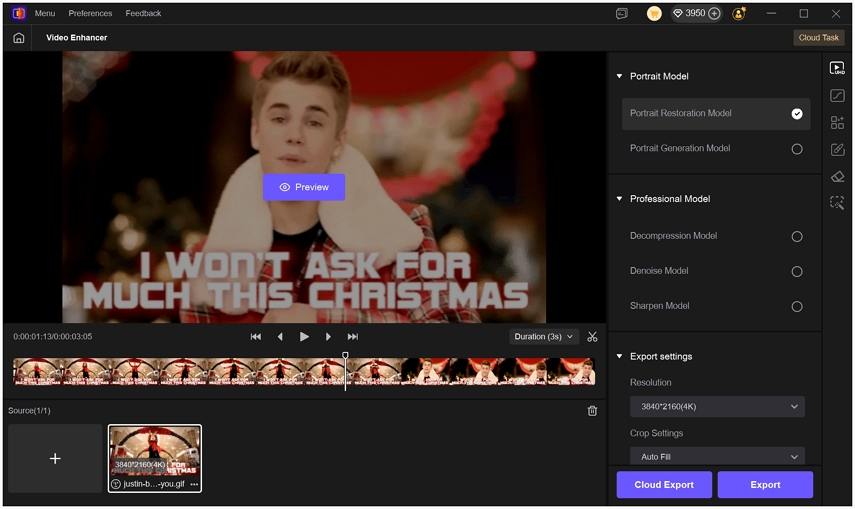Play the video

[x=304, y=337]
